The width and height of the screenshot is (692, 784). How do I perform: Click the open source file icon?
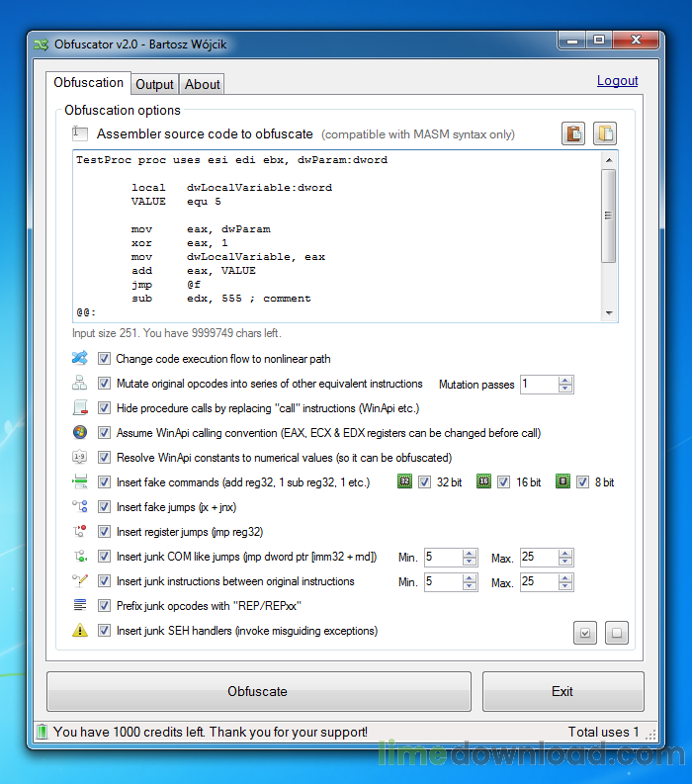click(604, 134)
